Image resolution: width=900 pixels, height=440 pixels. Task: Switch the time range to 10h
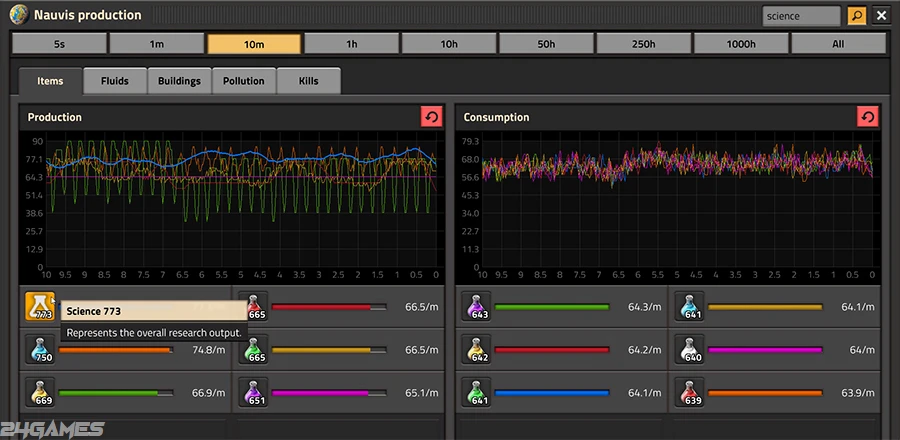pyautogui.click(x=449, y=44)
